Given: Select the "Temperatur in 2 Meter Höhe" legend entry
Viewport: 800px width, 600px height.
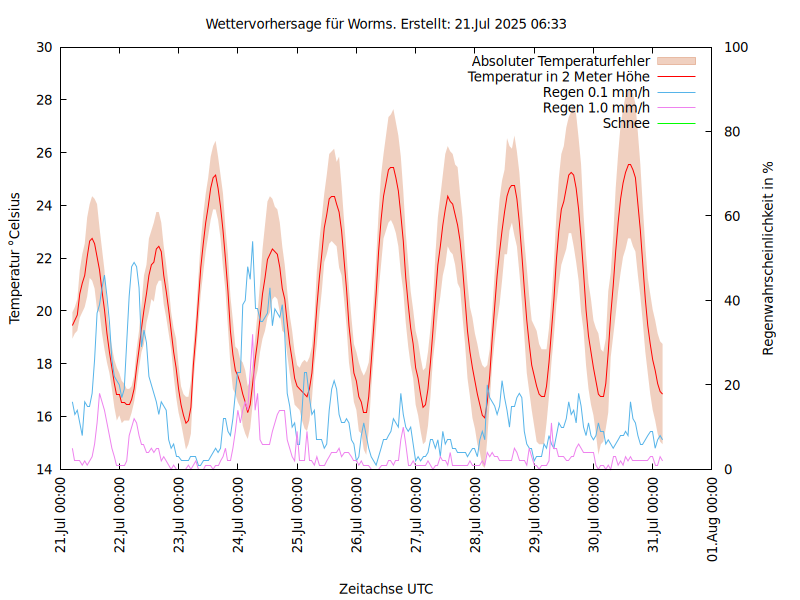Looking at the screenshot, I should click(558, 76).
